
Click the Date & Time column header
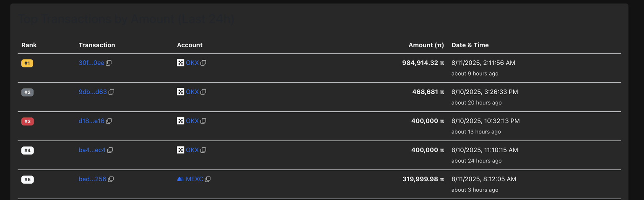point(470,45)
